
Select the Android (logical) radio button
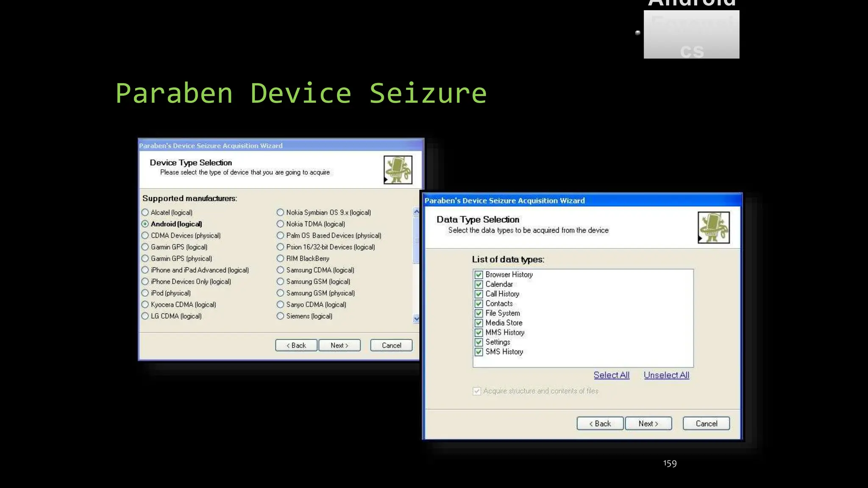(145, 224)
